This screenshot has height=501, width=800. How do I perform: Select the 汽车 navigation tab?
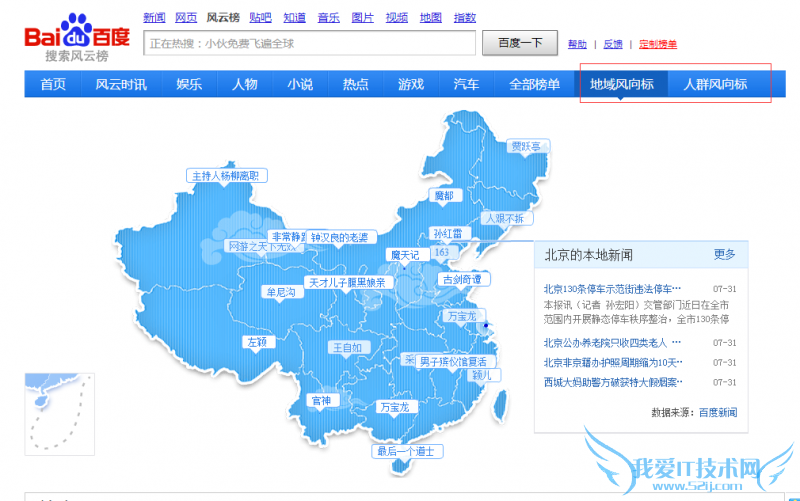pos(466,84)
